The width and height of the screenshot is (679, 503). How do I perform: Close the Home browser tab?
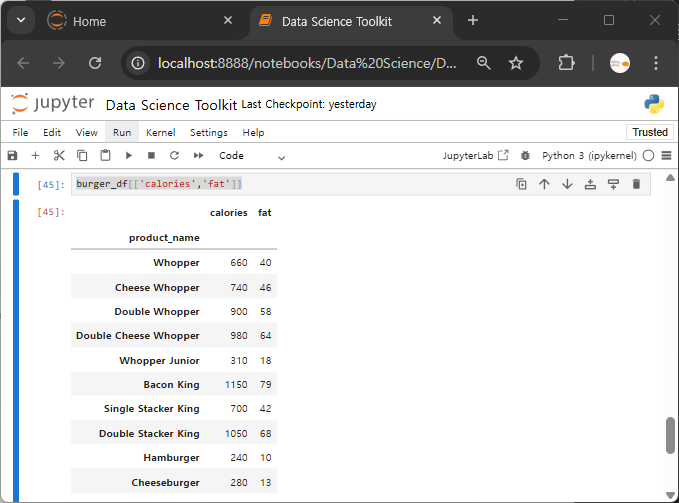(x=228, y=20)
